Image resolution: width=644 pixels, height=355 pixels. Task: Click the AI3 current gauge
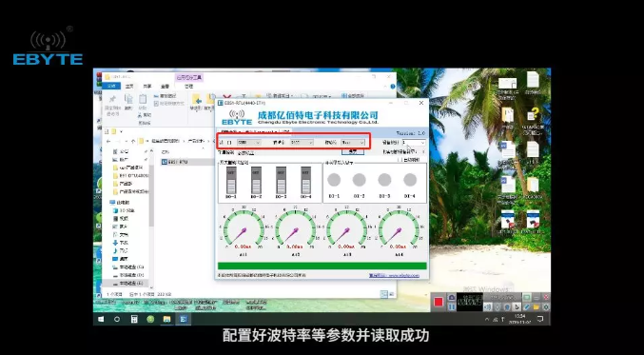346,228
